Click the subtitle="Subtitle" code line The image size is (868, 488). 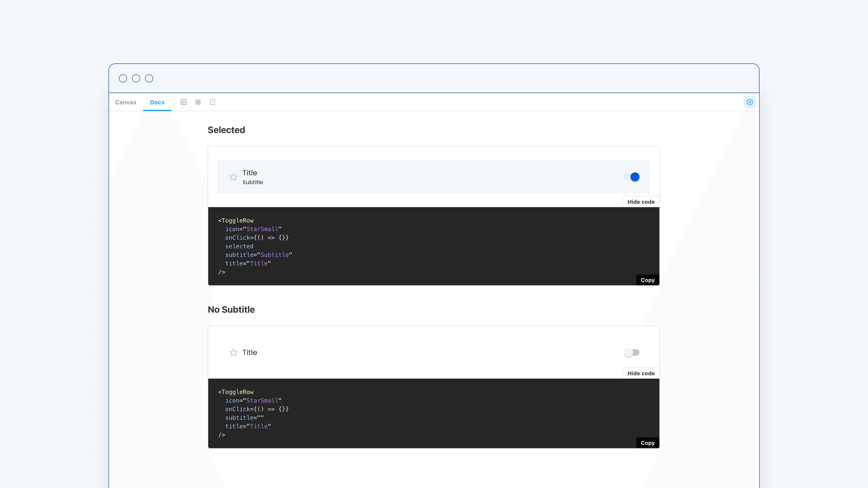coord(259,255)
